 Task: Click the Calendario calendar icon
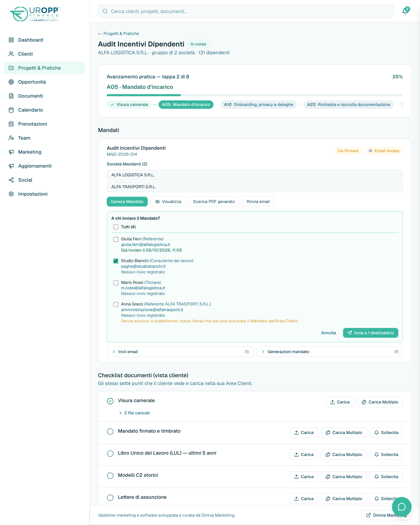(x=11, y=110)
